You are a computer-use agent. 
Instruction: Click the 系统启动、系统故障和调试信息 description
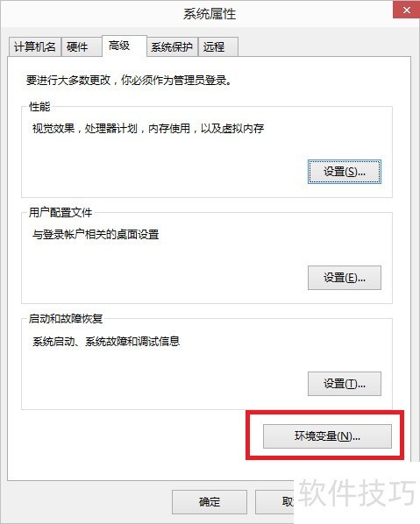tap(106, 341)
